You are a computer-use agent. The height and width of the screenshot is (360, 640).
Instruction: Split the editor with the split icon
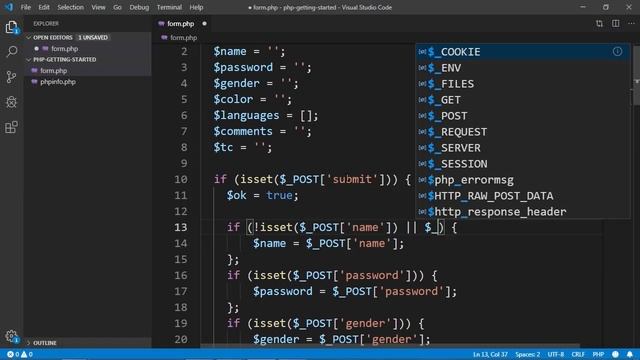(615, 24)
